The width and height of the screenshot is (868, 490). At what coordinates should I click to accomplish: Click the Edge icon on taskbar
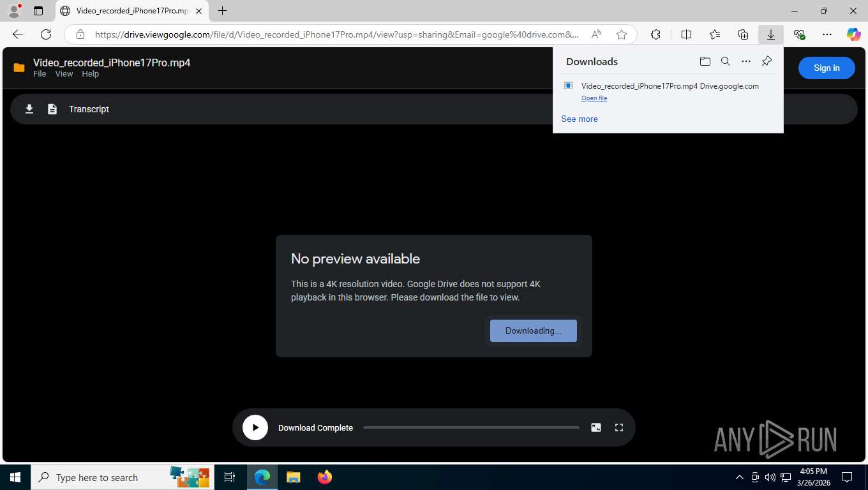[x=262, y=477]
